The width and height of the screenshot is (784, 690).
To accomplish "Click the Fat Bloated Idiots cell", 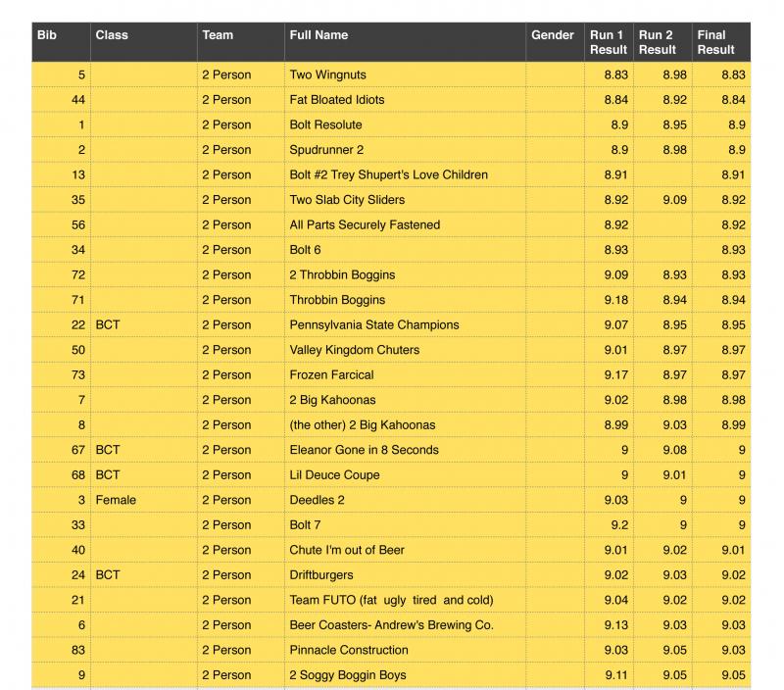I will [405, 100].
